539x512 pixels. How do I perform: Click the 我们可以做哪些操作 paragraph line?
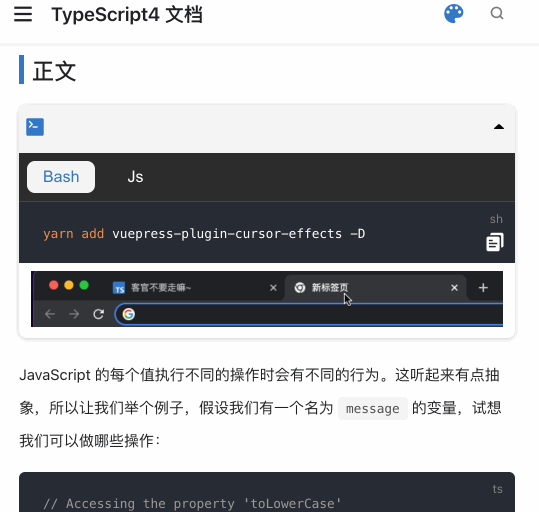(90, 441)
